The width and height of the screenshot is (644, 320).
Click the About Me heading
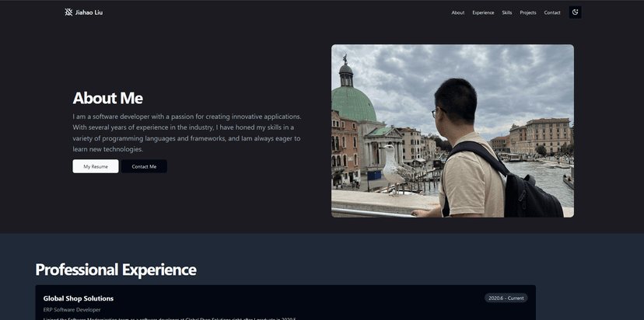tap(107, 98)
